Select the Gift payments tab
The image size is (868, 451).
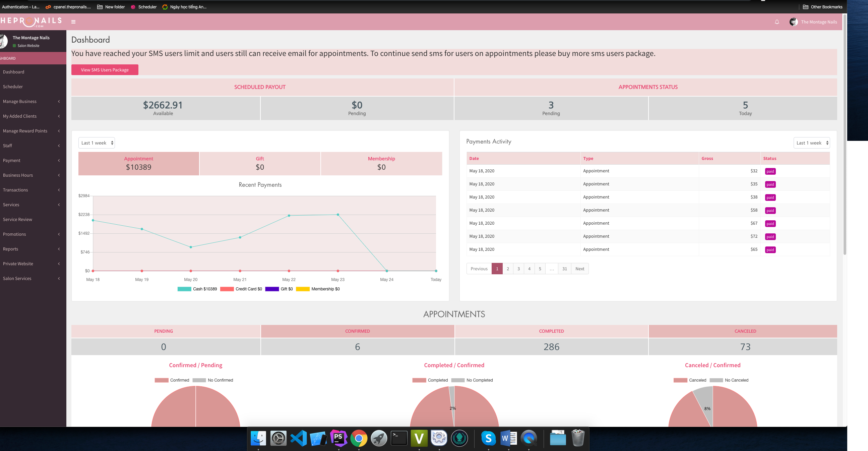coord(259,164)
